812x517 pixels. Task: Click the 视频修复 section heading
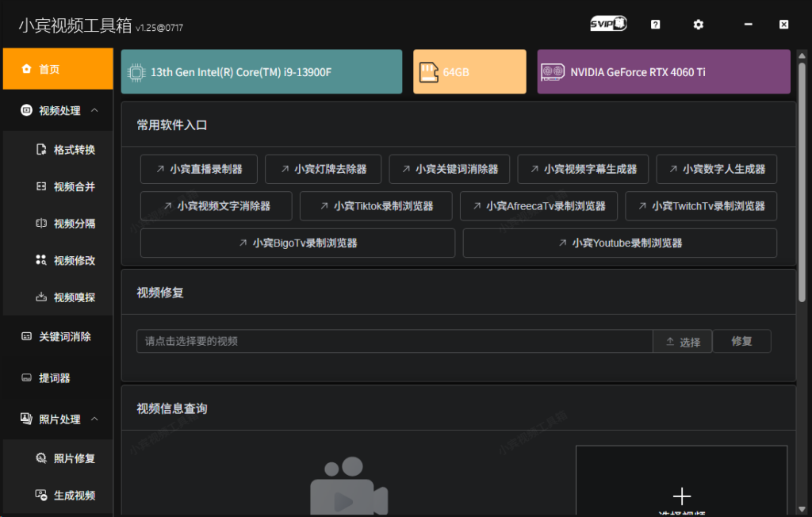coord(160,293)
